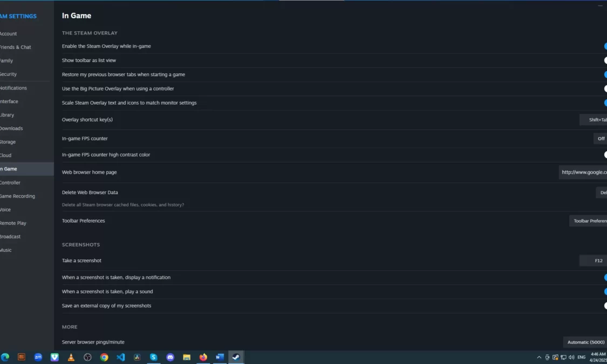Show hidden system tray icons chevron
This screenshot has height=364, width=607.
(x=539, y=357)
